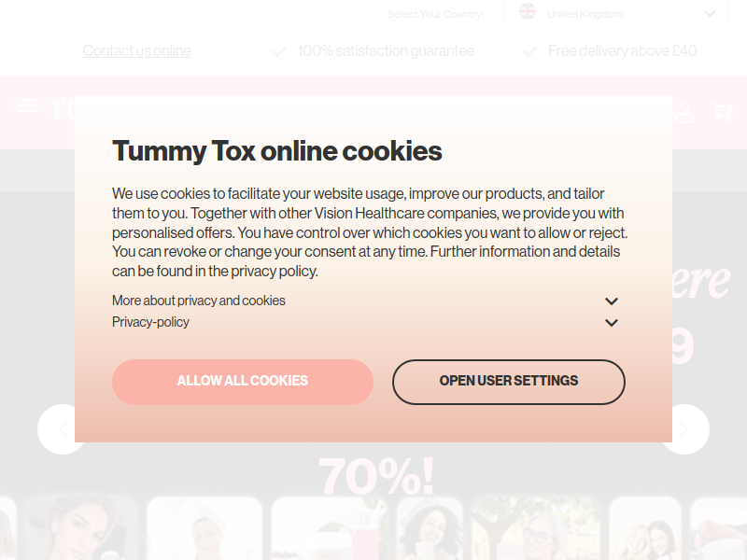Click More about privacy and cookies text
This screenshot has width=747, height=560.
(x=199, y=301)
